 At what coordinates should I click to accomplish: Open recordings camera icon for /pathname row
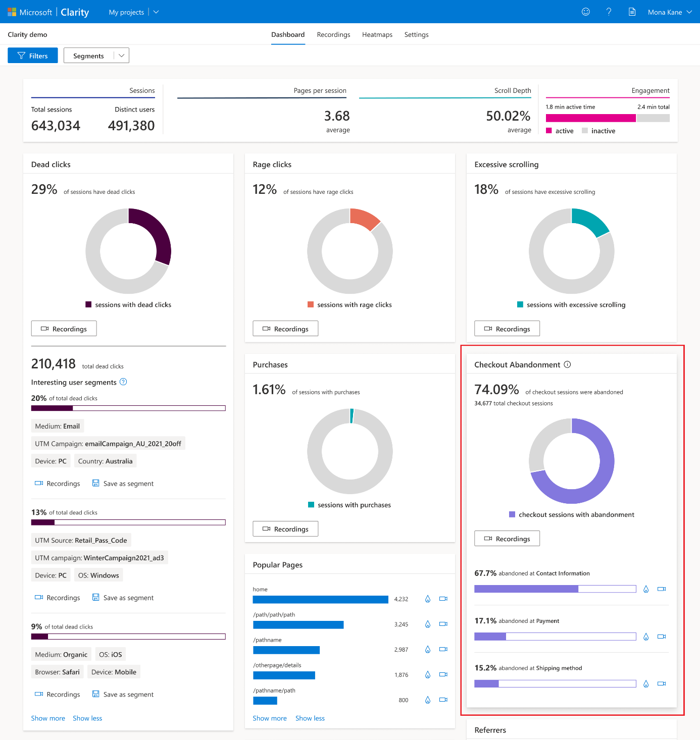443,649
